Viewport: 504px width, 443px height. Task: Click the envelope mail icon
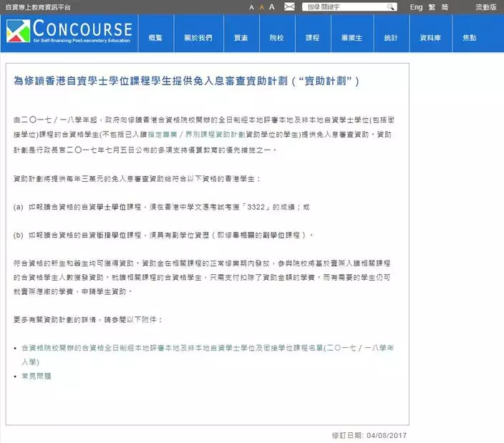click(x=289, y=7)
